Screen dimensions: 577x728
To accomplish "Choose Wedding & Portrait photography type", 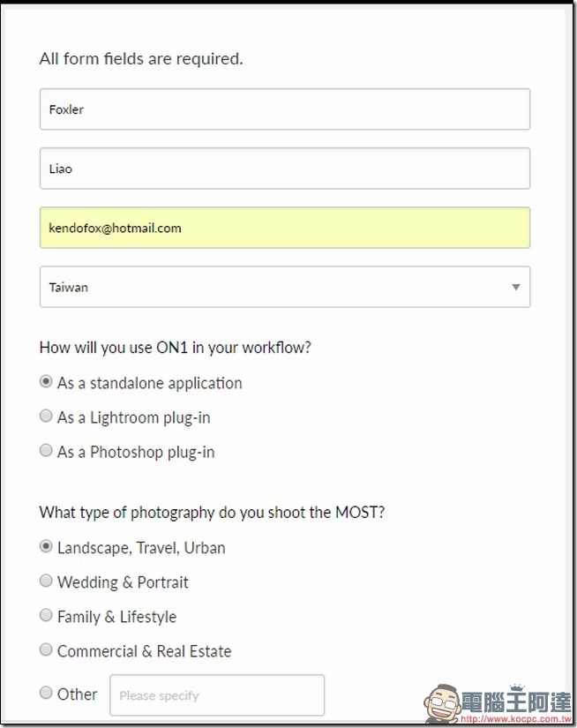I will (46, 581).
